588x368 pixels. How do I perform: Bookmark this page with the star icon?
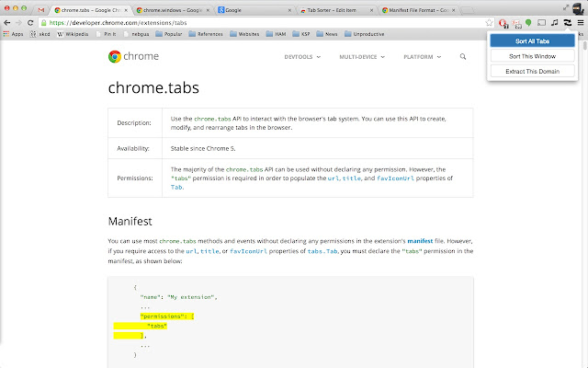pos(489,23)
